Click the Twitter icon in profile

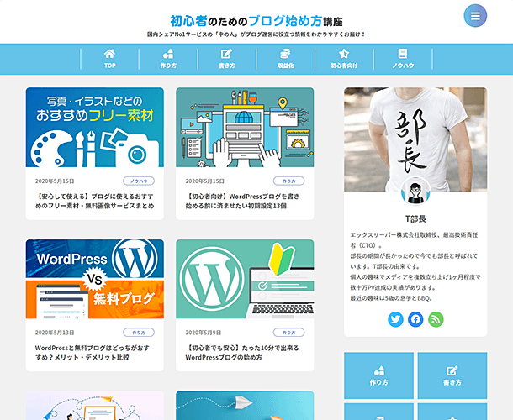point(396,319)
